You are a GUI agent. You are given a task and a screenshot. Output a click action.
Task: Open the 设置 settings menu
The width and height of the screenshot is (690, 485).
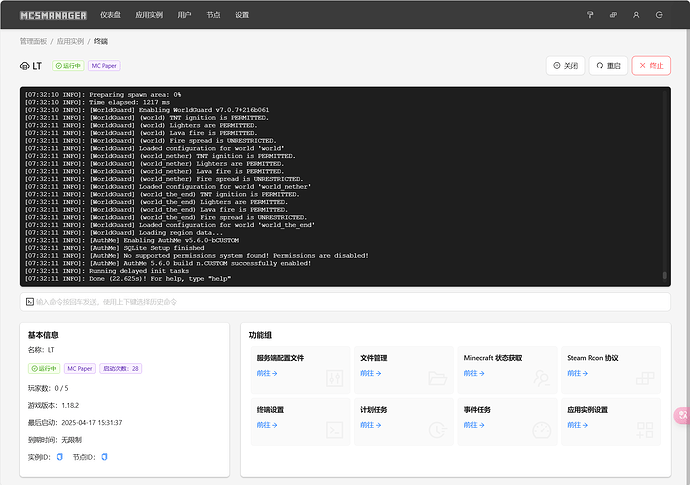pyautogui.click(x=242, y=15)
